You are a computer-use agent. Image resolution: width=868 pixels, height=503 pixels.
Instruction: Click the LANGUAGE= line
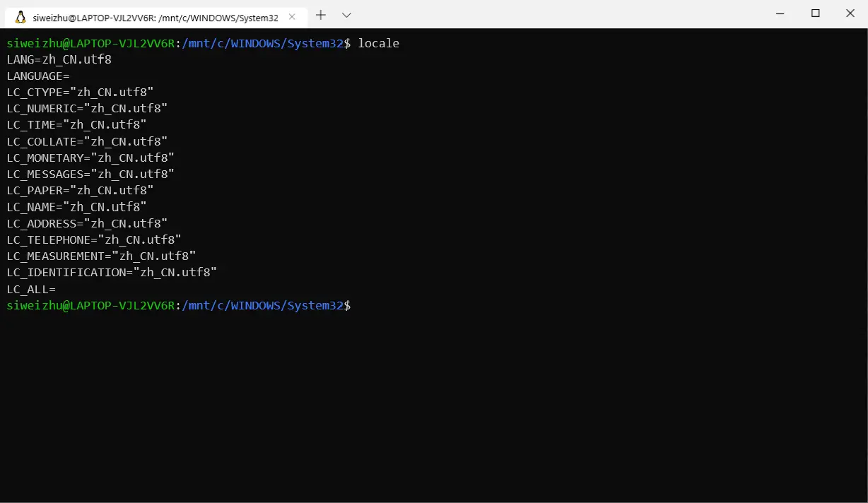pos(38,76)
